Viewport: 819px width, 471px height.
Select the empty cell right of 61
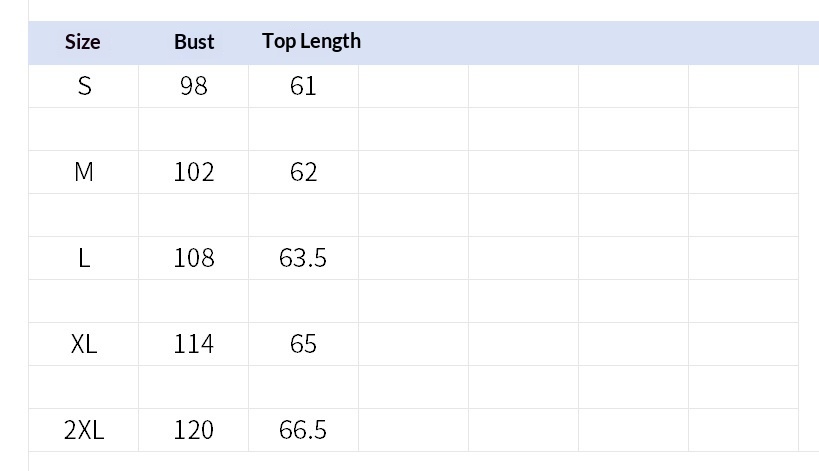(x=413, y=86)
